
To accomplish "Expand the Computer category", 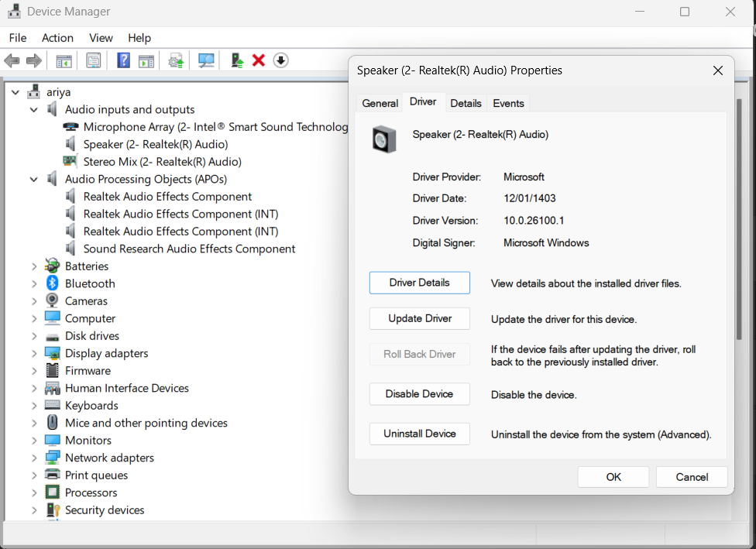I will point(34,318).
